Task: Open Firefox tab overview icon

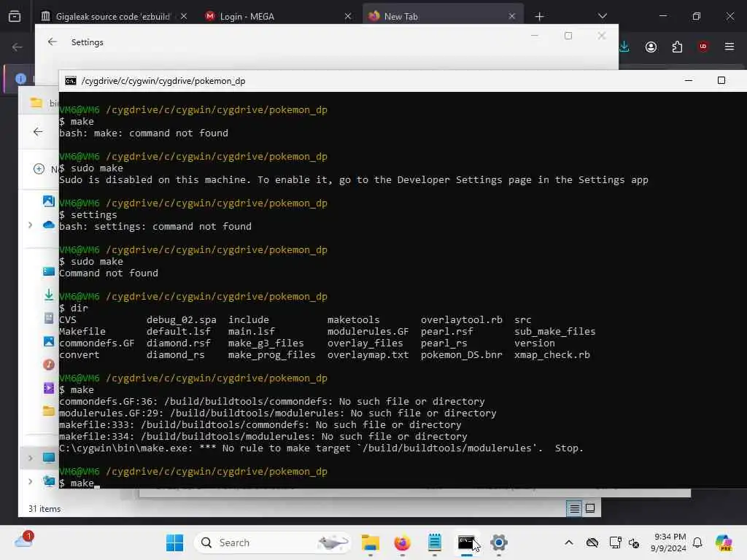Action: coord(15,17)
